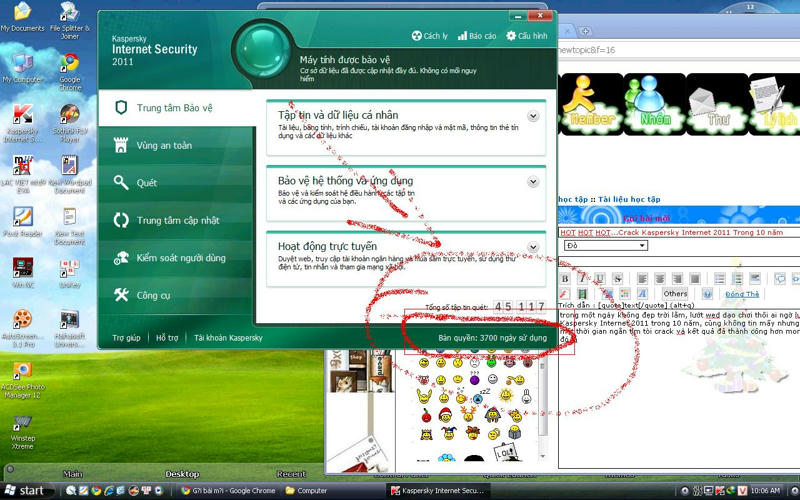Open My Documents desktop icon
This screenshot has height=500, width=800.
tap(22, 17)
